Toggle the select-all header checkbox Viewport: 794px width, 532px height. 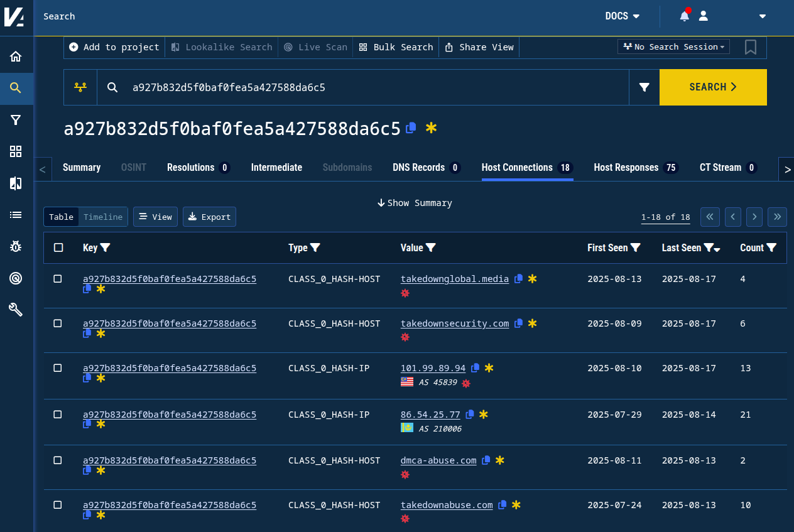(x=58, y=247)
